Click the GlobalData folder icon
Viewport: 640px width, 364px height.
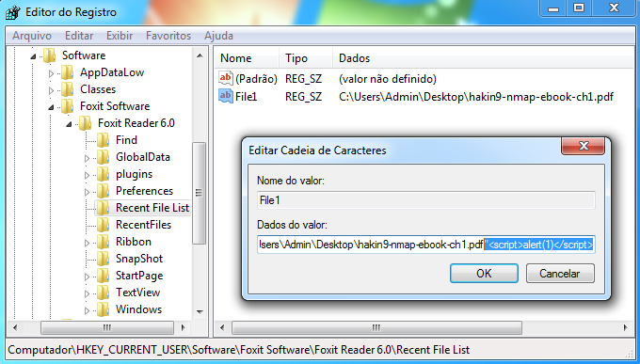click(x=104, y=157)
